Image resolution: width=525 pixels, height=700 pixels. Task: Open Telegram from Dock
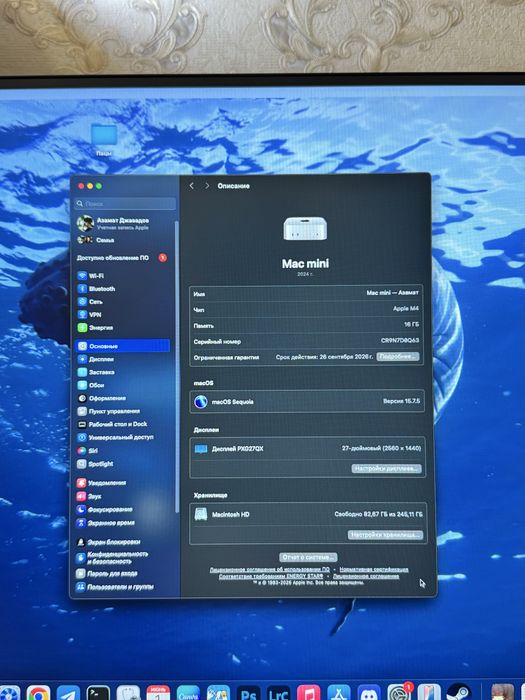[68, 693]
